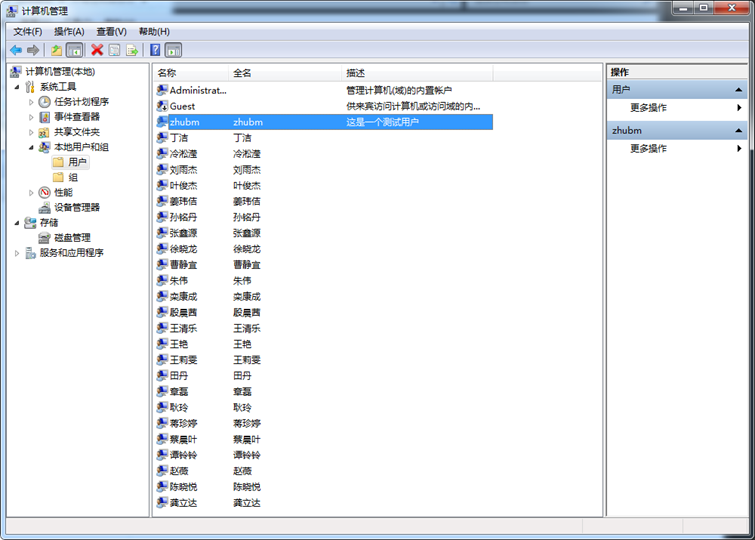Sort by the 名称 column header
Screen dimensions: 755x540
tap(191, 73)
